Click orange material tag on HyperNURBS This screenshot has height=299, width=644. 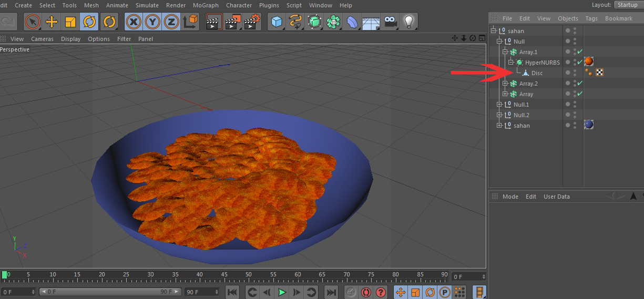[x=589, y=62]
